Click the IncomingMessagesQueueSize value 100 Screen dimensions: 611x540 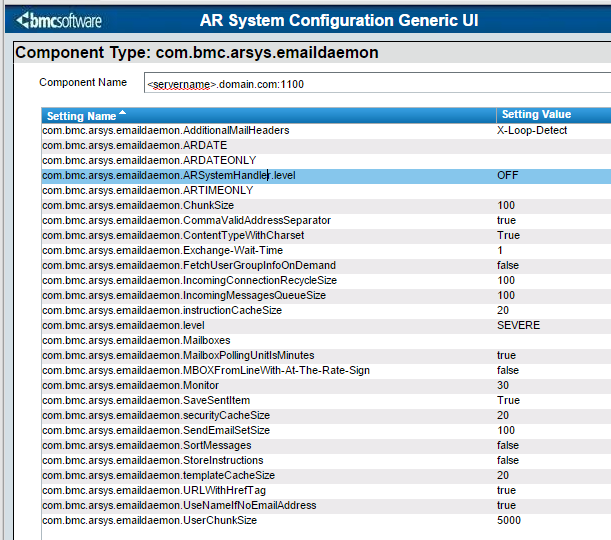(x=506, y=295)
